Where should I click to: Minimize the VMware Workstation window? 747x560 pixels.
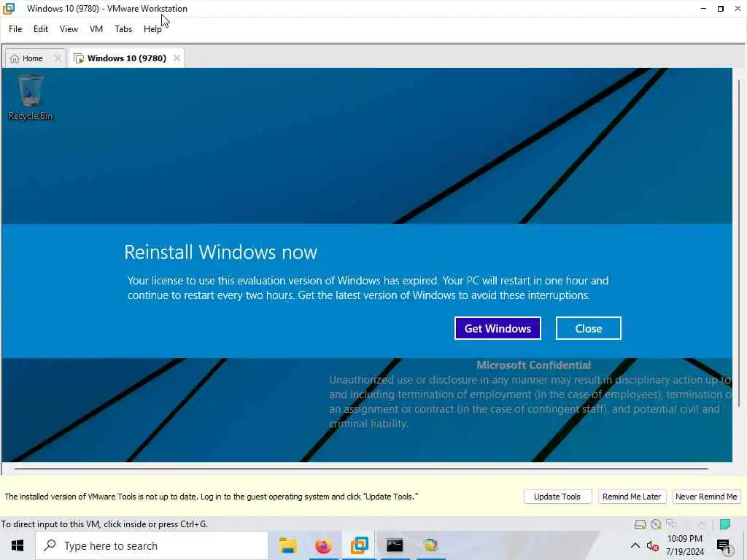click(x=703, y=9)
